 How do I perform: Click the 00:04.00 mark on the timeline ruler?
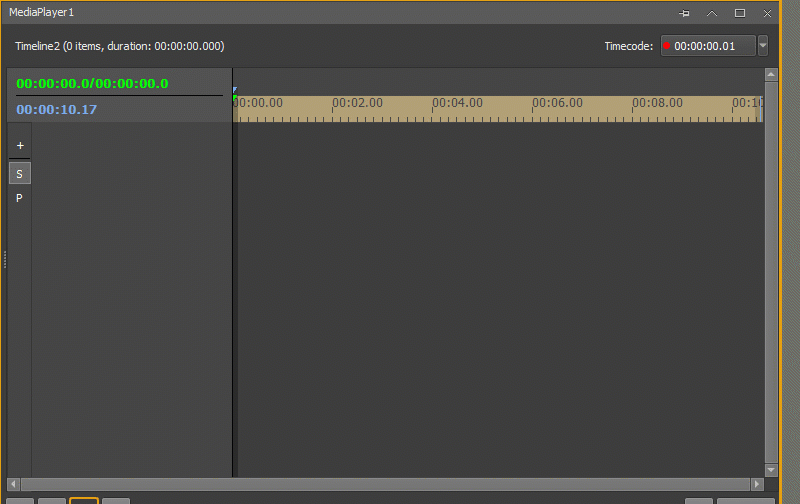pos(457,103)
